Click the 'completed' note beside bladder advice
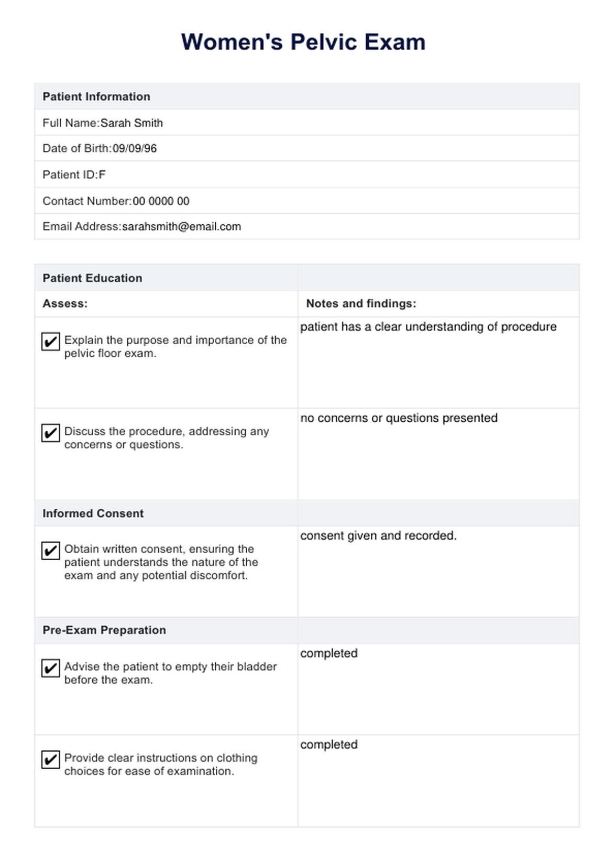Image resolution: width=616 pixels, height=854 pixels. point(438,688)
